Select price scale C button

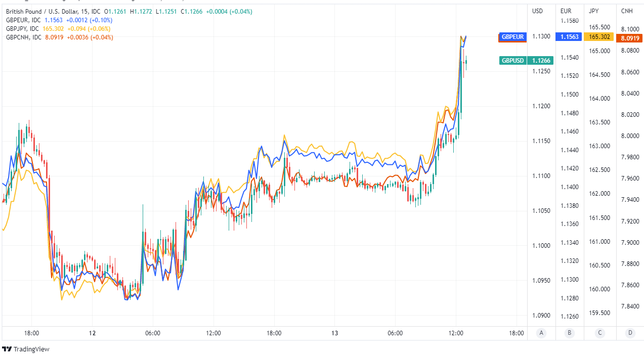pos(599,333)
